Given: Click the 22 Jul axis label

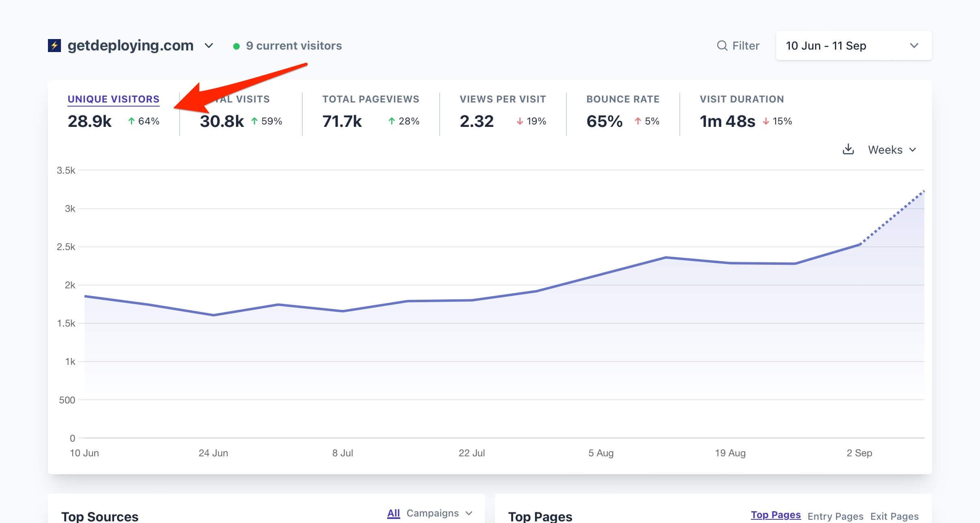Looking at the screenshot, I should tap(472, 453).
